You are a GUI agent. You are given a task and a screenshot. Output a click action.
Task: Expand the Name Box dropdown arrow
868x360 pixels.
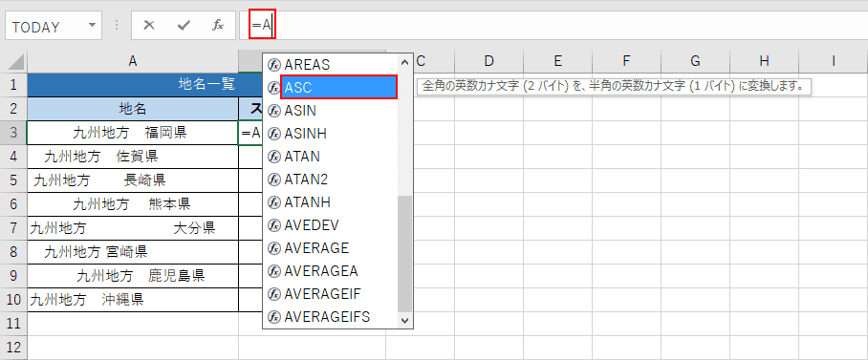pyautogui.click(x=92, y=26)
